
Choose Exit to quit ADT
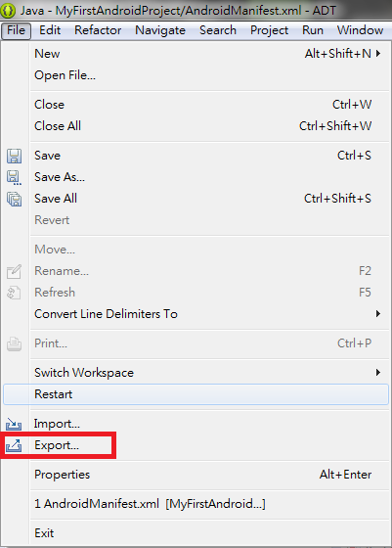(x=210, y=533)
